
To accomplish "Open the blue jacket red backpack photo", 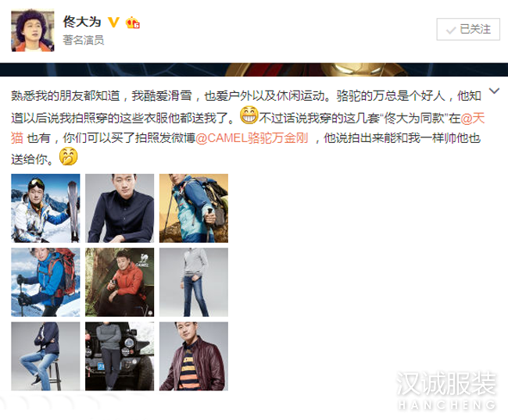I will pos(45,282).
